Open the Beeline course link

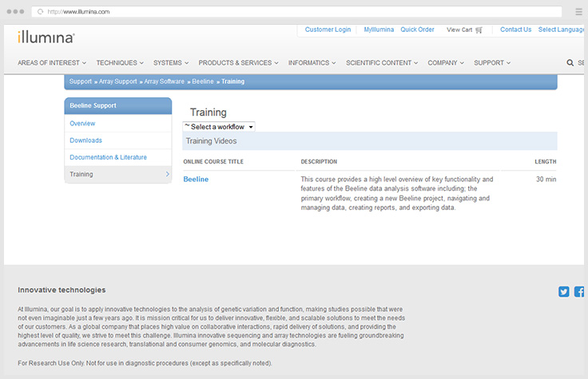click(x=196, y=180)
